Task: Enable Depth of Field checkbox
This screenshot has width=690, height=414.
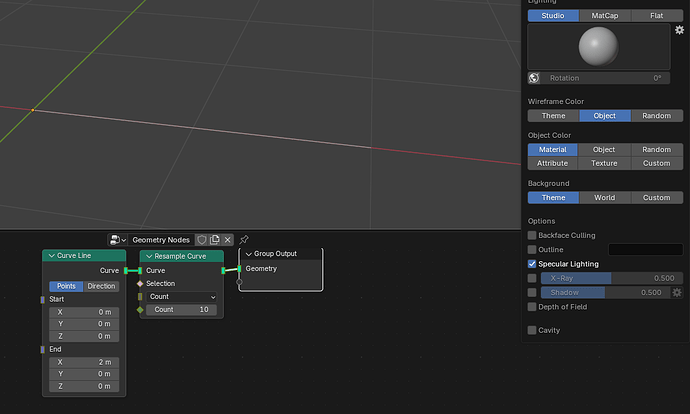Action: click(532, 307)
